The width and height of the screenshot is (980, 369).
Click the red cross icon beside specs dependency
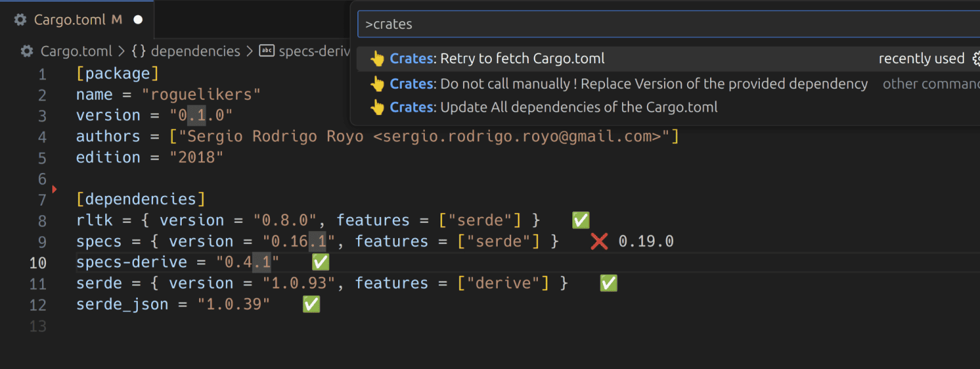(x=598, y=241)
